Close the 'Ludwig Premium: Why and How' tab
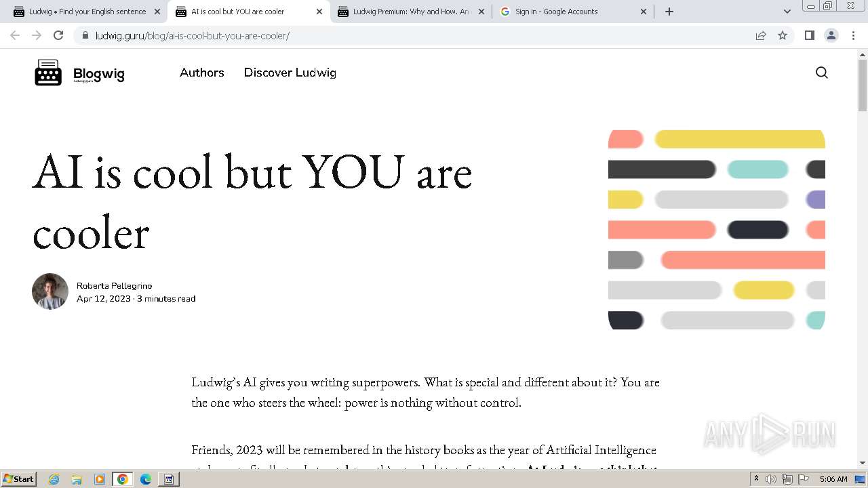 (x=481, y=12)
